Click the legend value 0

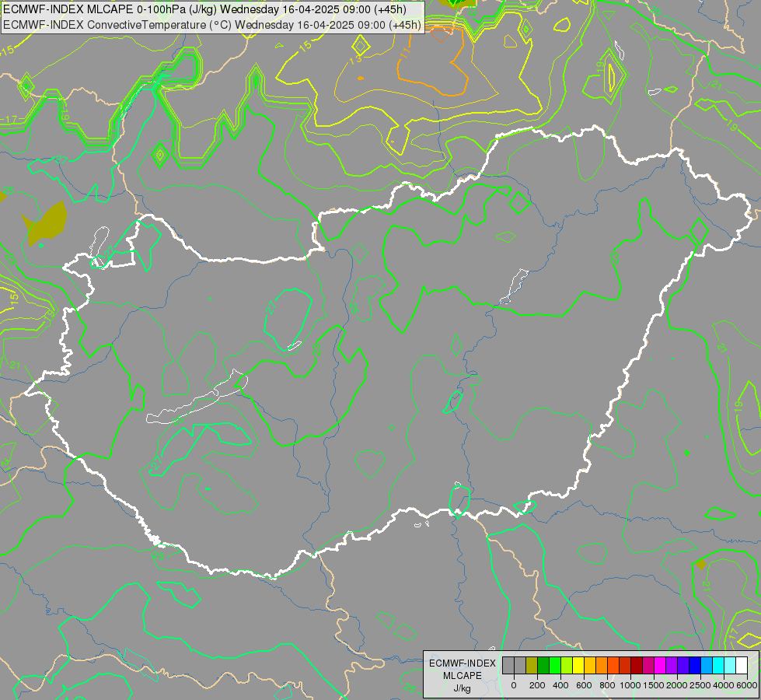pos(514,685)
